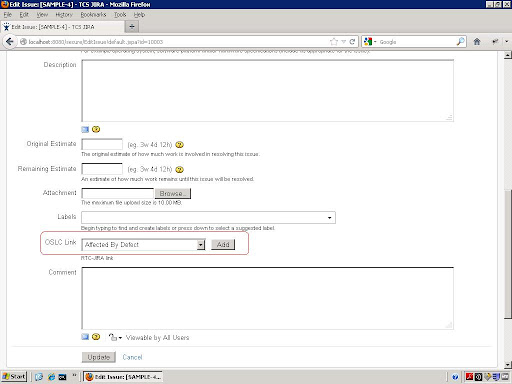
Task: Open the Labels dropdown arrow
Action: [329, 218]
